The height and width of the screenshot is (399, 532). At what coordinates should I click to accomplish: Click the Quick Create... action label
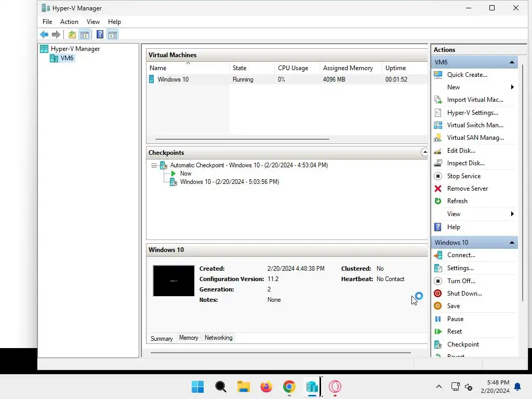pos(467,75)
